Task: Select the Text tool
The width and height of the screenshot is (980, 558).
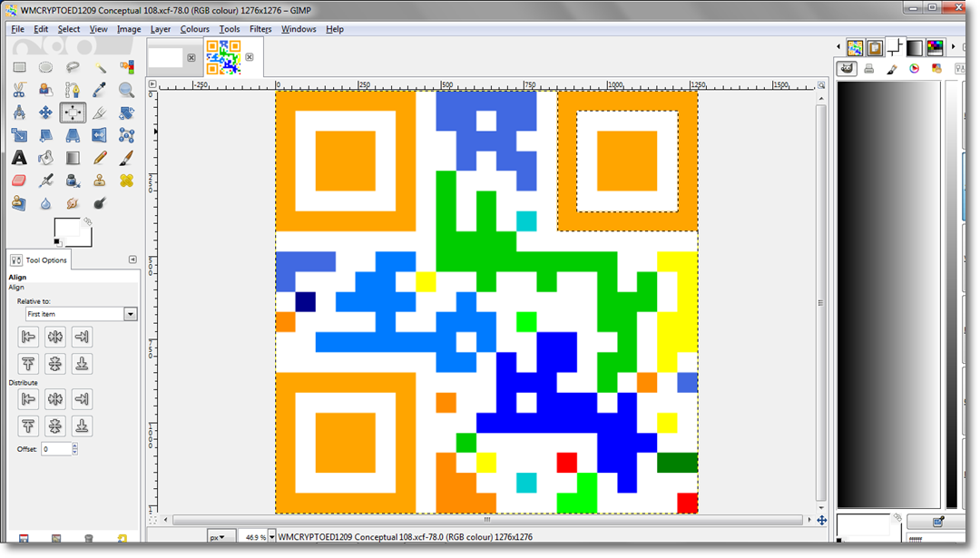Action: click(19, 158)
